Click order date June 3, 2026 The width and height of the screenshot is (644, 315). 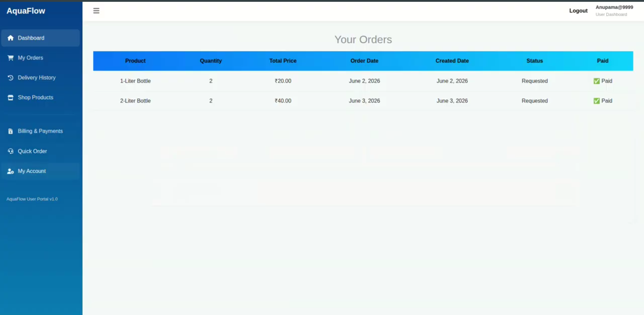364,101
